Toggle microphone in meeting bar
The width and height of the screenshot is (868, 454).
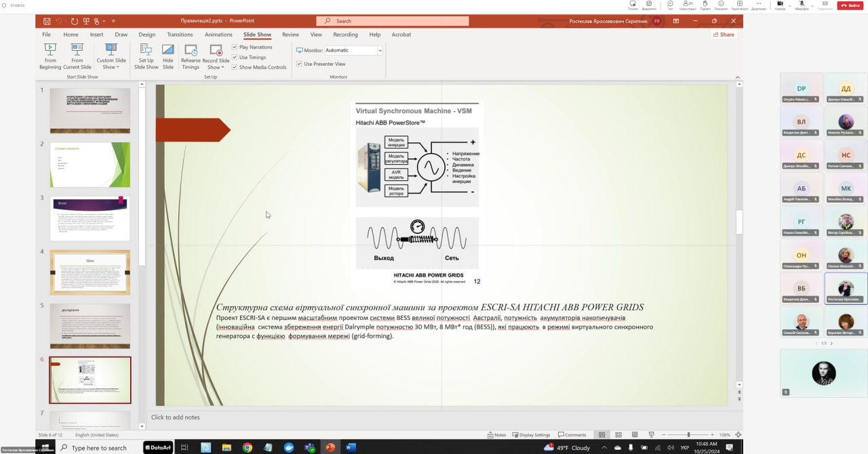click(801, 5)
